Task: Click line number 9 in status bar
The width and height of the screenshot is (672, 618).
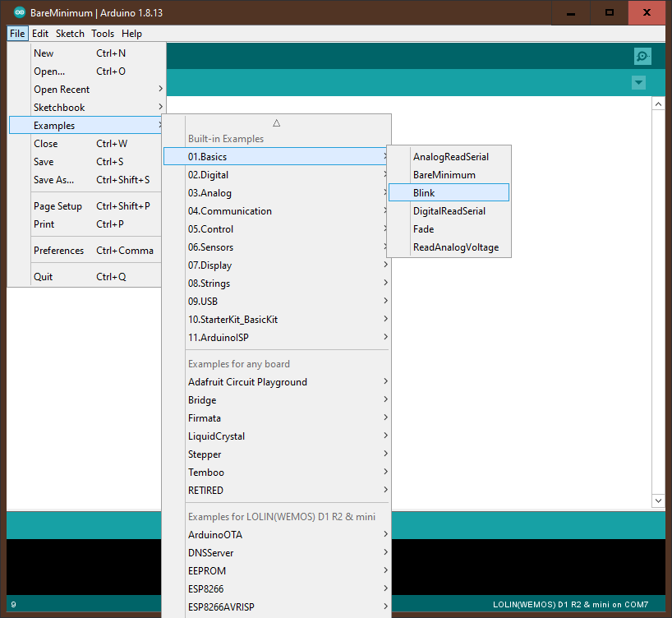Action: [14, 604]
